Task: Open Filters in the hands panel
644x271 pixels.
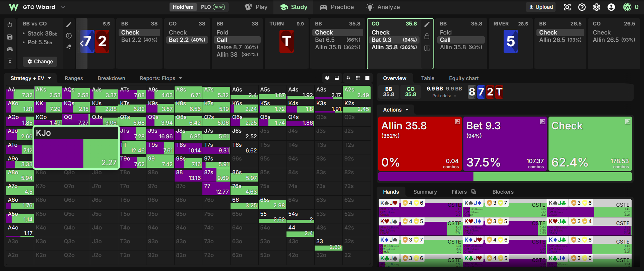Action: click(463, 192)
